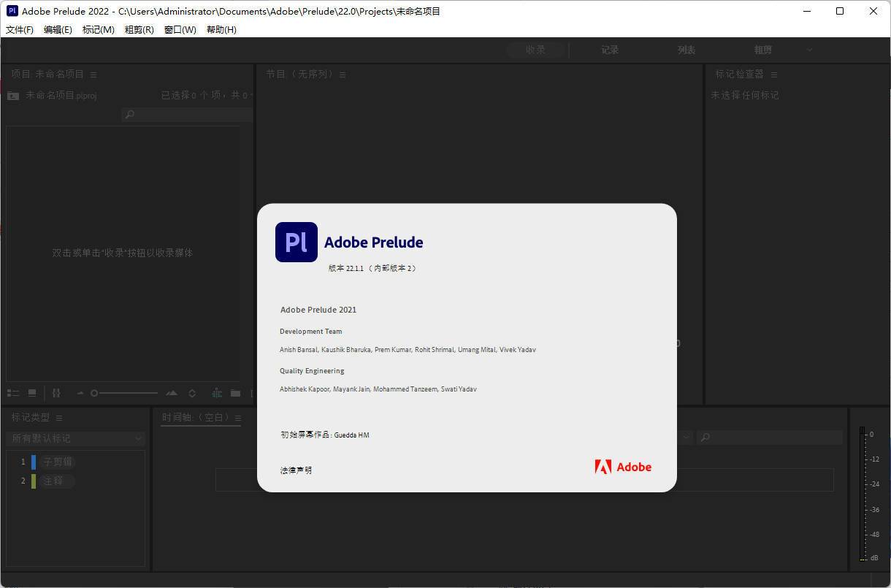Click the 收录 ingest button
This screenshot has width=891, height=588.
tap(536, 50)
